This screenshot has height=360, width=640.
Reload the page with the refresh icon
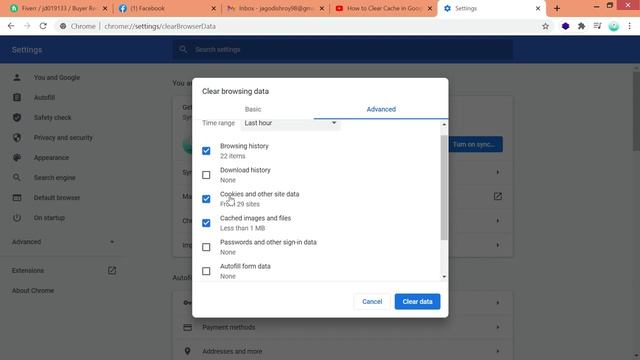click(x=43, y=26)
